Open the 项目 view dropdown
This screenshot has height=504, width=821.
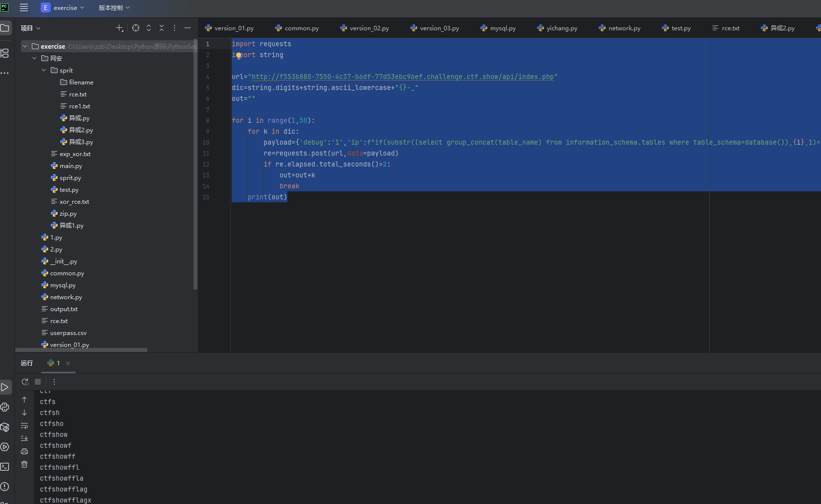pos(31,28)
